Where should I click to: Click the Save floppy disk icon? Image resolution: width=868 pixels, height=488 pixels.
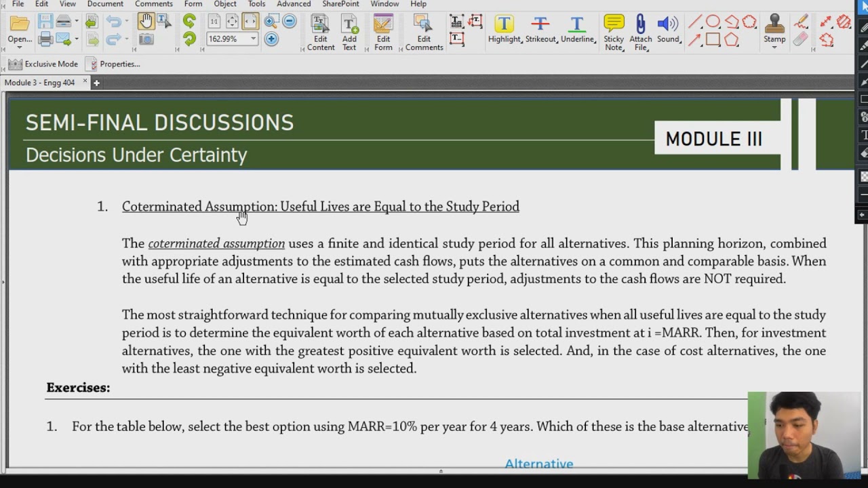(45, 22)
